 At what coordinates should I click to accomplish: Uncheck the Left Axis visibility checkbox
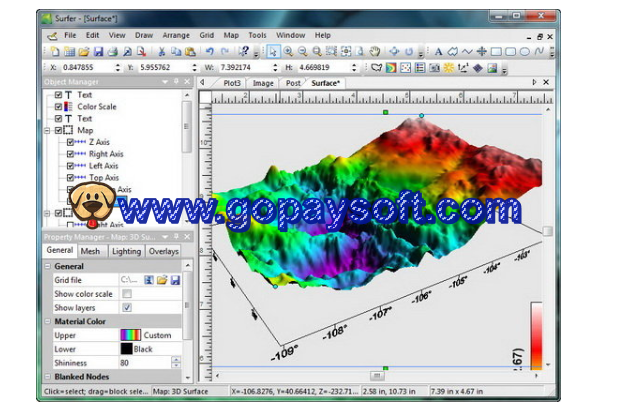tap(70, 166)
